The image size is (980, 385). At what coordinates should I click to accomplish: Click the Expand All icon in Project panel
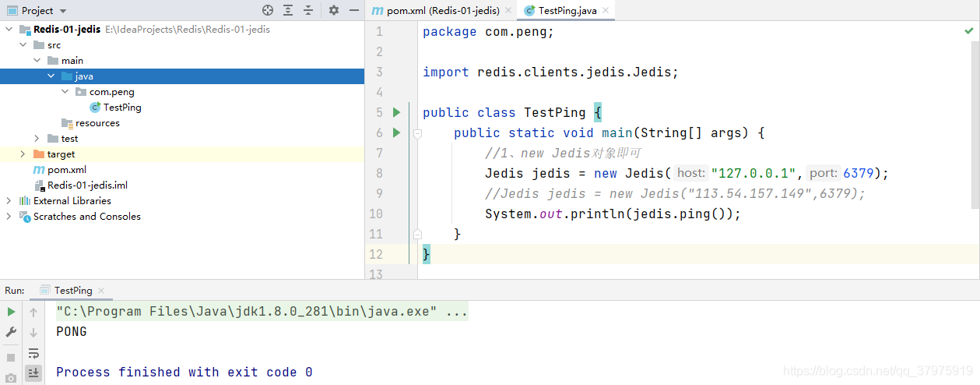coord(288,10)
